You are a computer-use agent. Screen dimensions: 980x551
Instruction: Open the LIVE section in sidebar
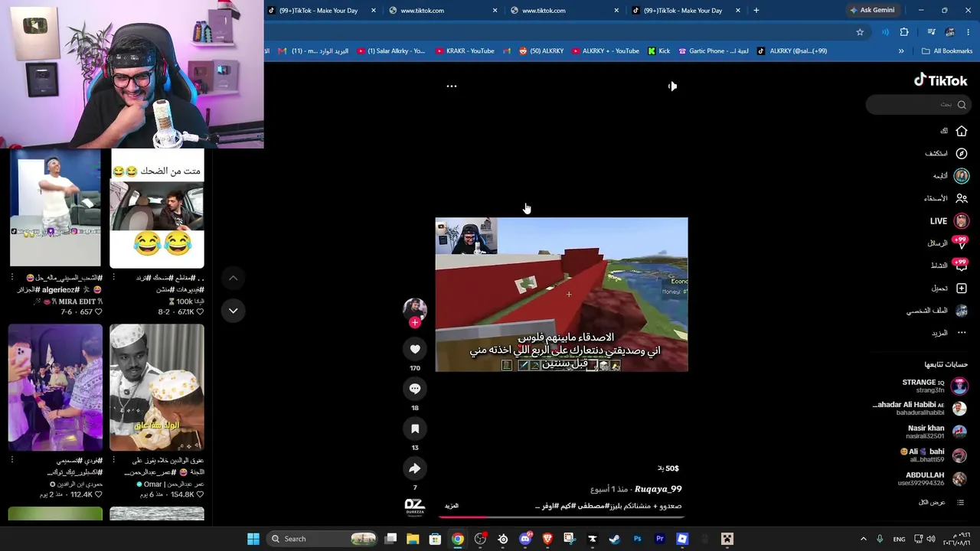click(x=949, y=220)
